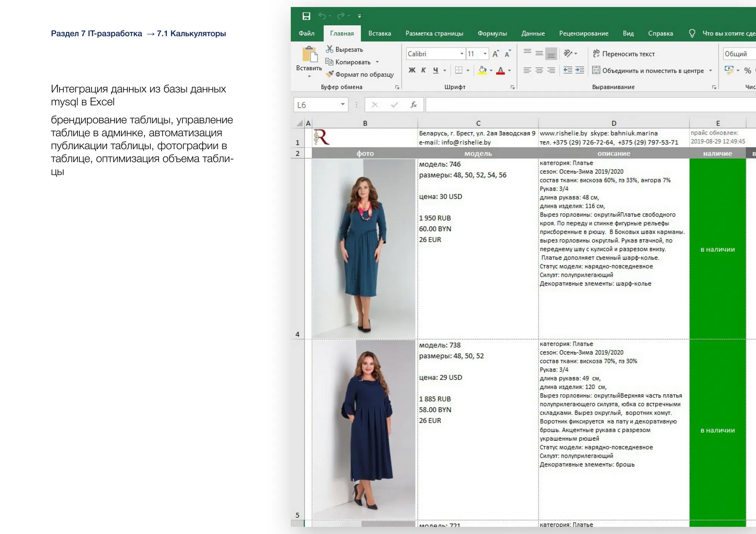Apply borders using the Borders icon
Image resolution: width=756 pixels, height=534 pixels.
[459, 71]
